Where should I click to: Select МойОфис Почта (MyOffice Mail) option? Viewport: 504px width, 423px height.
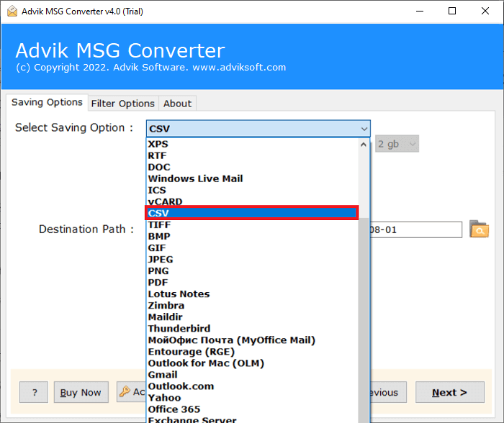[253, 340]
